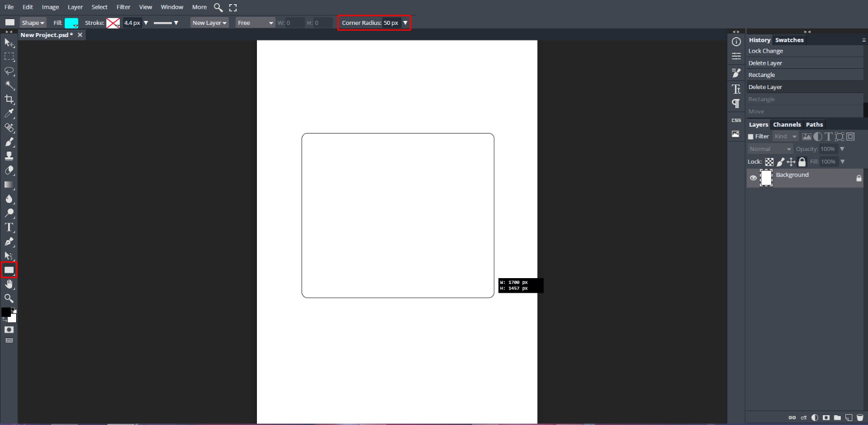The width and height of the screenshot is (868, 425).
Task: Select the Spot Healing Brush tool
Action: pyautogui.click(x=9, y=128)
